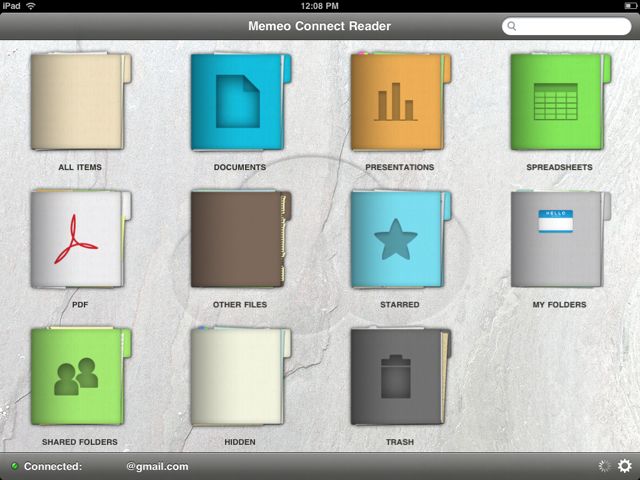Click the HIDDEN label

(240, 442)
